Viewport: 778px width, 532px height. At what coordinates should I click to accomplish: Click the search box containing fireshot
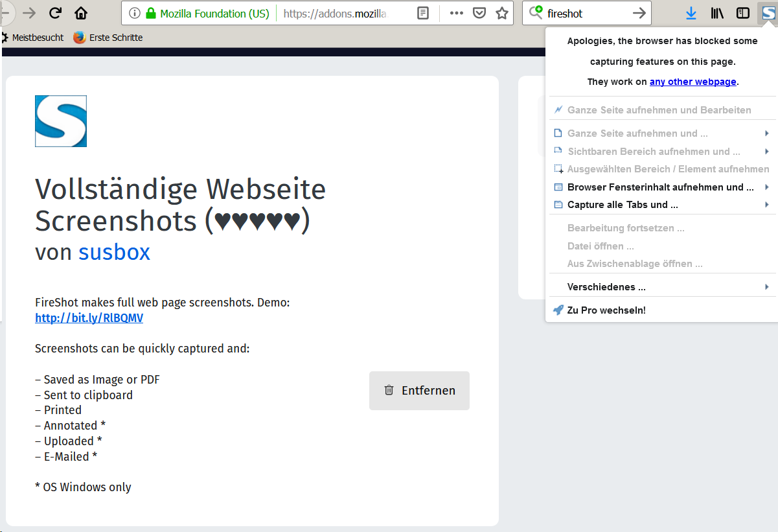click(586, 13)
